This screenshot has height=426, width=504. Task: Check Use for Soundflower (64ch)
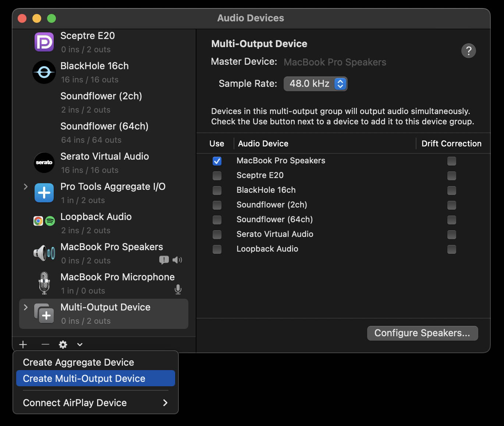(217, 220)
